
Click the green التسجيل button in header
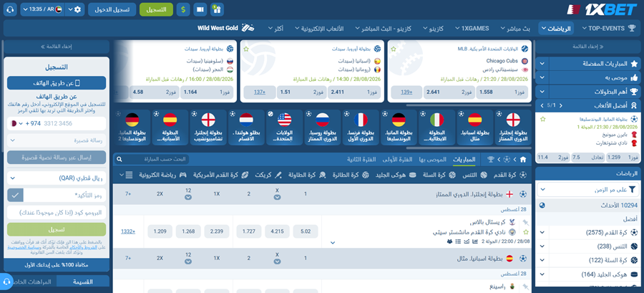(x=156, y=9)
